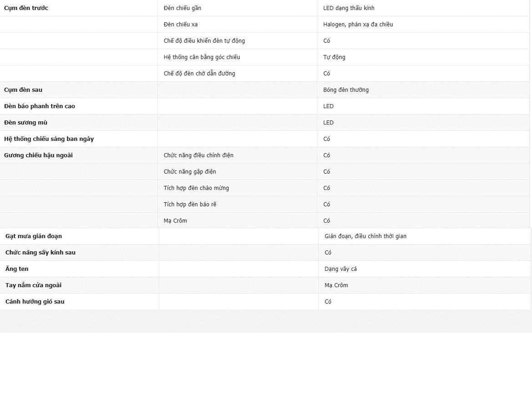Click "Chế độ điều khiển đèn tự động" text
The width and height of the screenshot is (532, 409).
pos(204,41)
